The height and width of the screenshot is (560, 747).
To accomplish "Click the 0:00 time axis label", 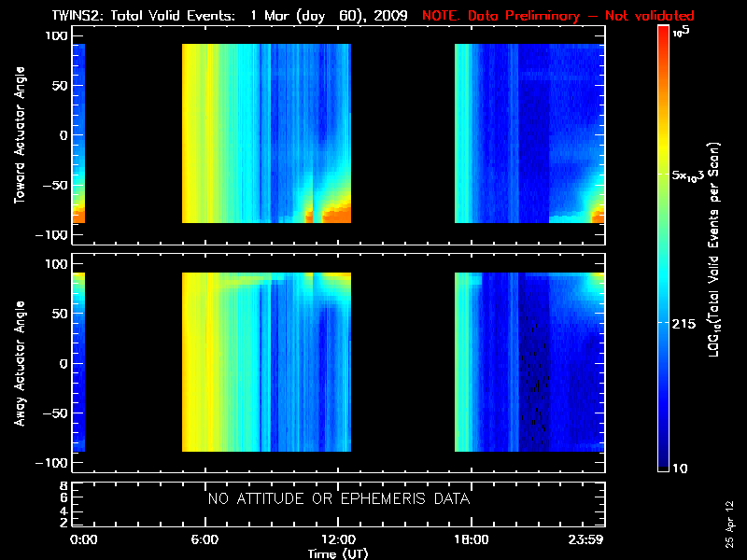I will [83, 539].
